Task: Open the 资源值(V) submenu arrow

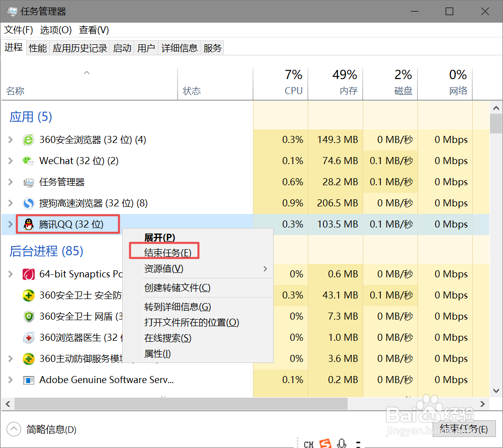Action: [x=265, y=269]
